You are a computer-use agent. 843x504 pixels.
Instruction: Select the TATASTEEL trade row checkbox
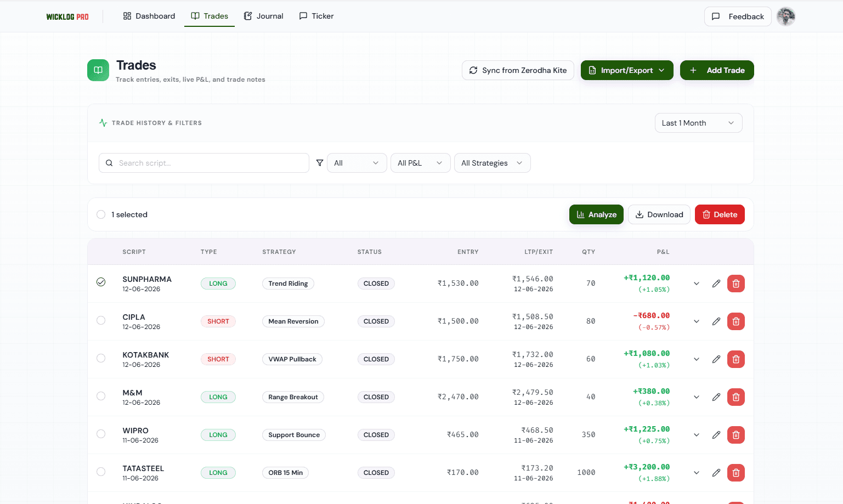pyautogui.click(x=101, y=472)
